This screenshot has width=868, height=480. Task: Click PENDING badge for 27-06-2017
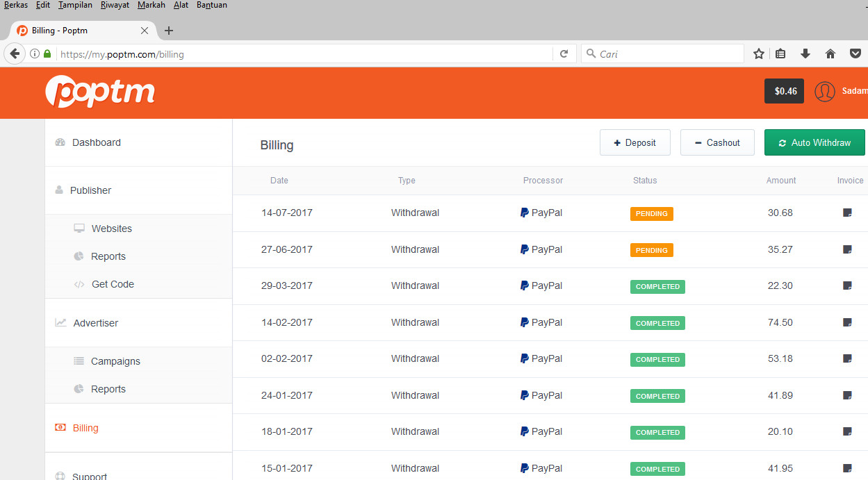pos(652,250)
